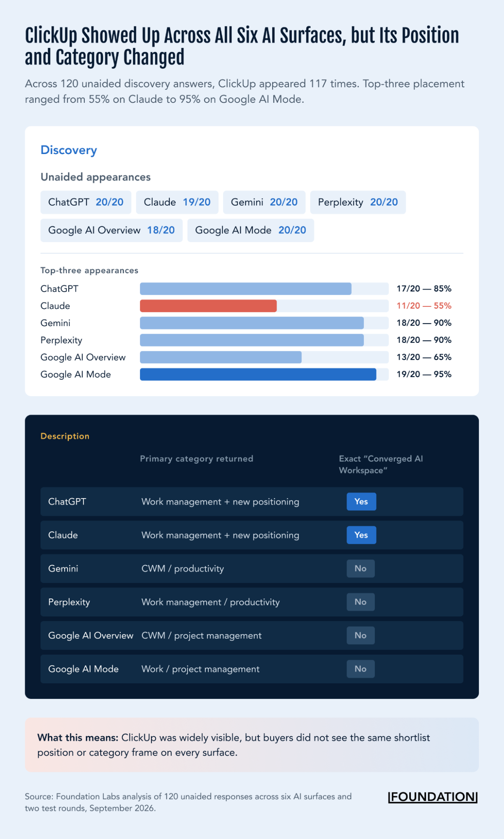Screen dimensions: 504x839
Task: Click Google AI Mode label in description table
Action: (x=83, y=669)
